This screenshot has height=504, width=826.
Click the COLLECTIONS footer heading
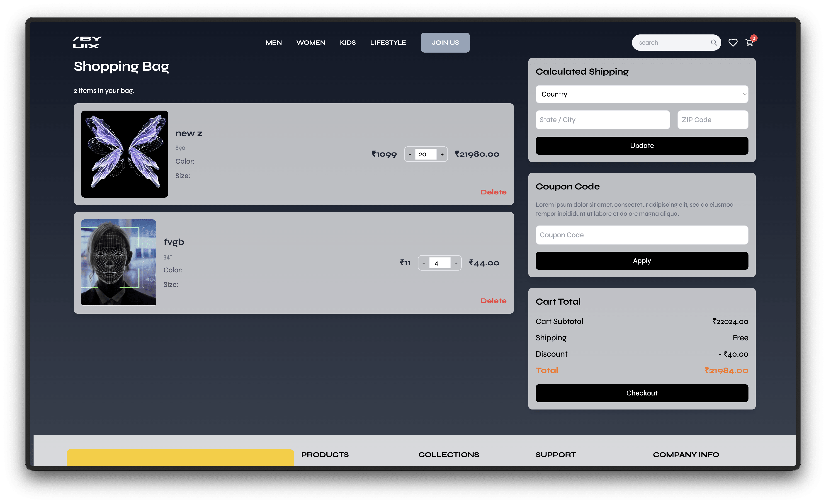pos(449,455)
